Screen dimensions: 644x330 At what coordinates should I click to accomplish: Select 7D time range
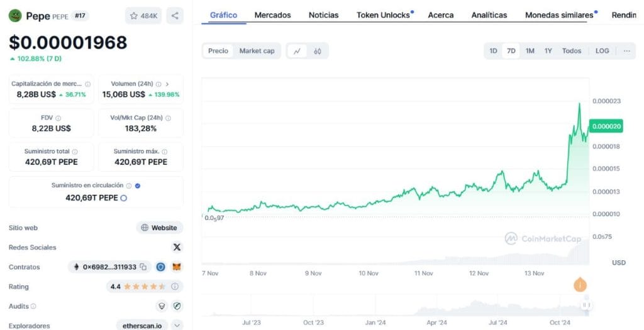pyautogui.click(x=511, y=51)
